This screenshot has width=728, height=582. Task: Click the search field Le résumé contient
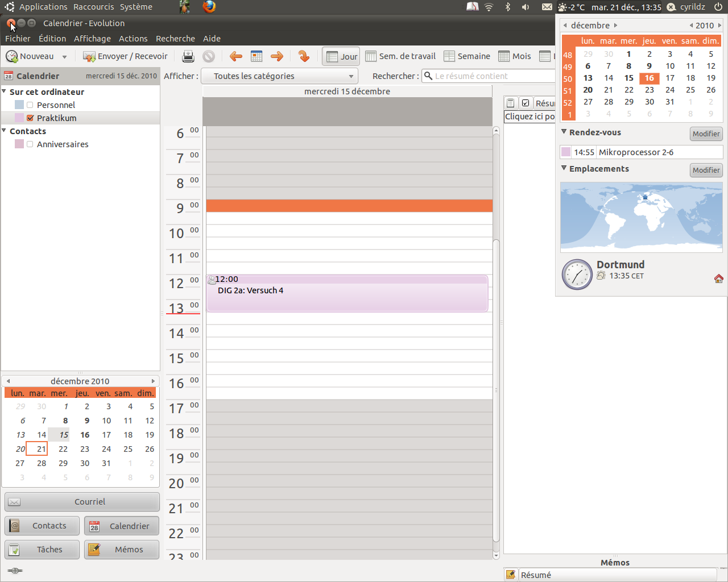pyautogui.click(x=492, y=76)
